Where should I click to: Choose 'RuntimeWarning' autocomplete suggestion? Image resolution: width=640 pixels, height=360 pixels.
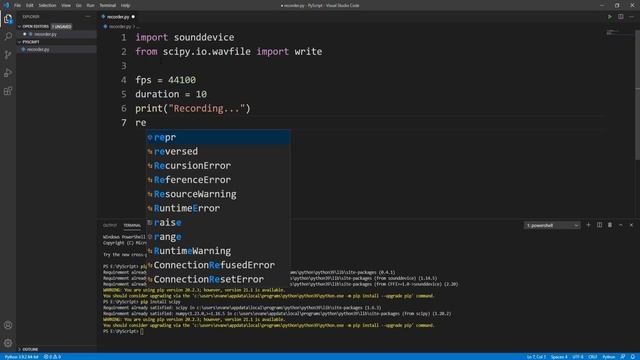pyautogui.click(x=218, y=251)
